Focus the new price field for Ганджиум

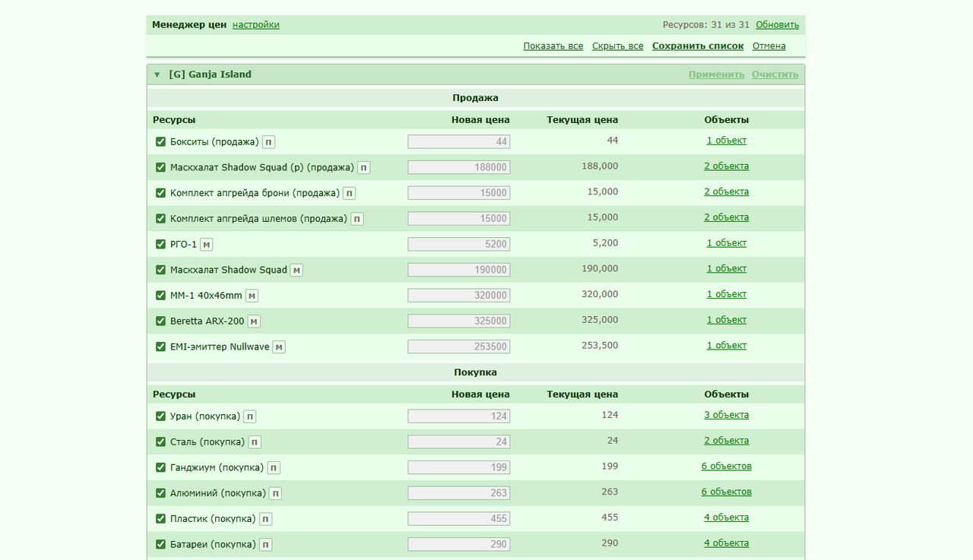459,467
